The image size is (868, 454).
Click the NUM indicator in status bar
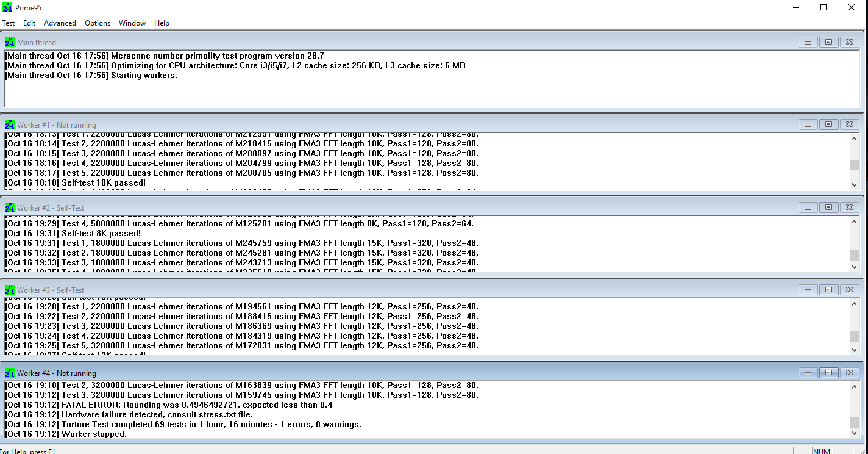pos(822,452)
